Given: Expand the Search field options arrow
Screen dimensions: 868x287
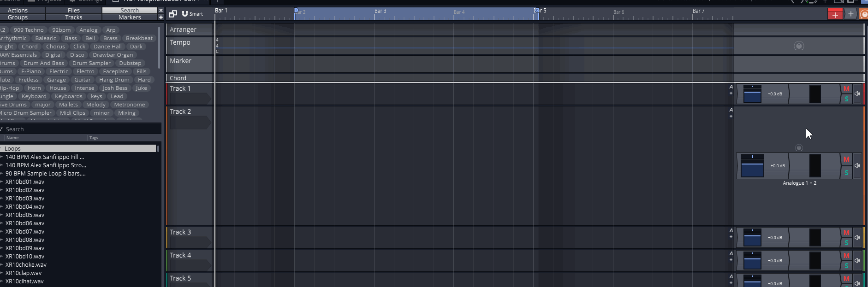Looking at the screenshot, I should (x=1, y=129).
